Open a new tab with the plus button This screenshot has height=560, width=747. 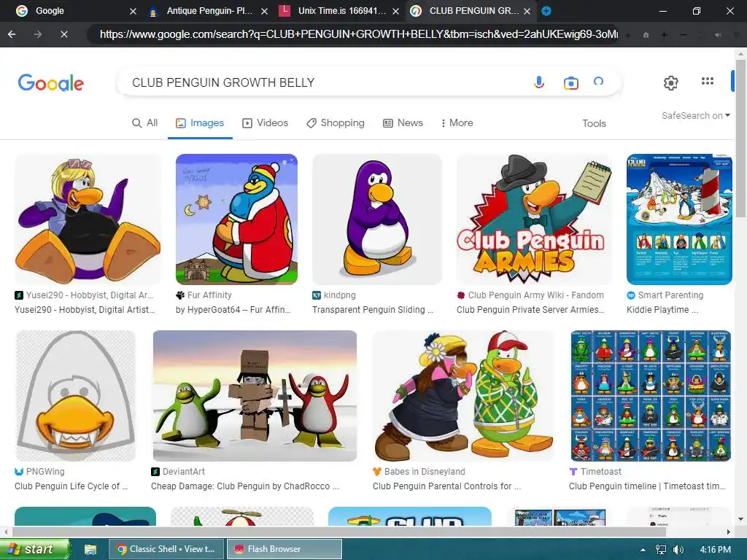(546, 11)
